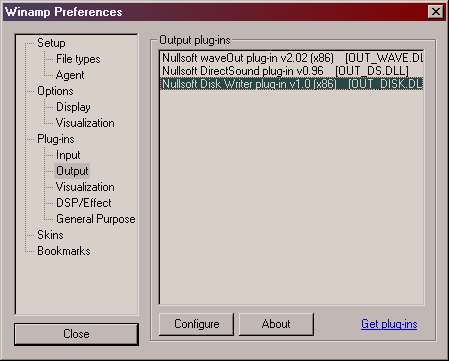Open Display under Options
The height and width of the screenshot is (361, 449).
click(73, 107)
